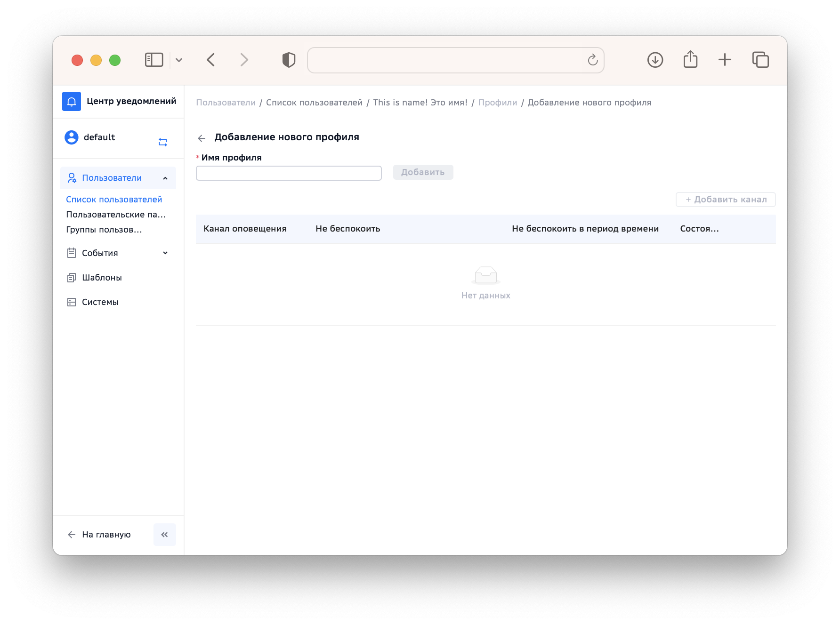Open sidebar options dropdown chevron
The width and height of the screenshot is (840, 625).
[179, 60]
